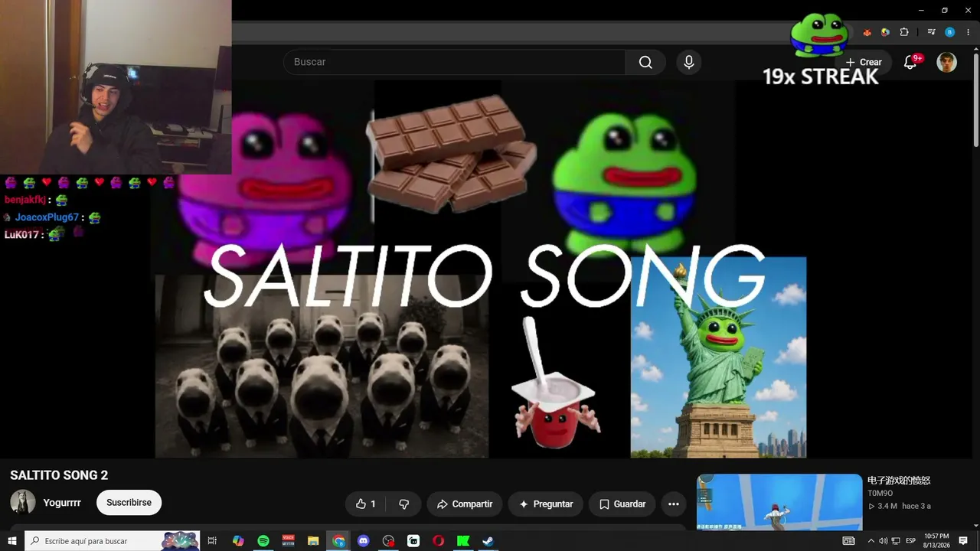The width and height of the screenshot is (980, 551).
Task: Open the MetaMask fox extension
Action: [x=867, y=32]
